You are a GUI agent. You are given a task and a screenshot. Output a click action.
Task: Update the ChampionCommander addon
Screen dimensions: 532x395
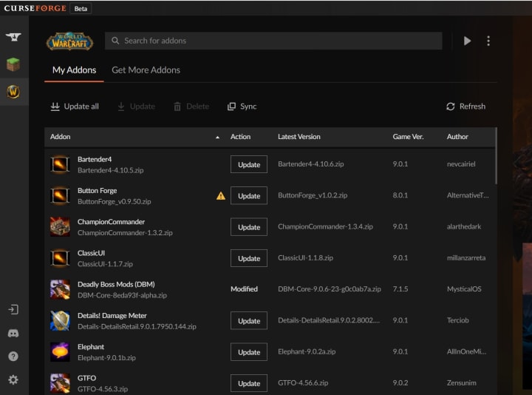pyautogui.click(x=249, y=227)
